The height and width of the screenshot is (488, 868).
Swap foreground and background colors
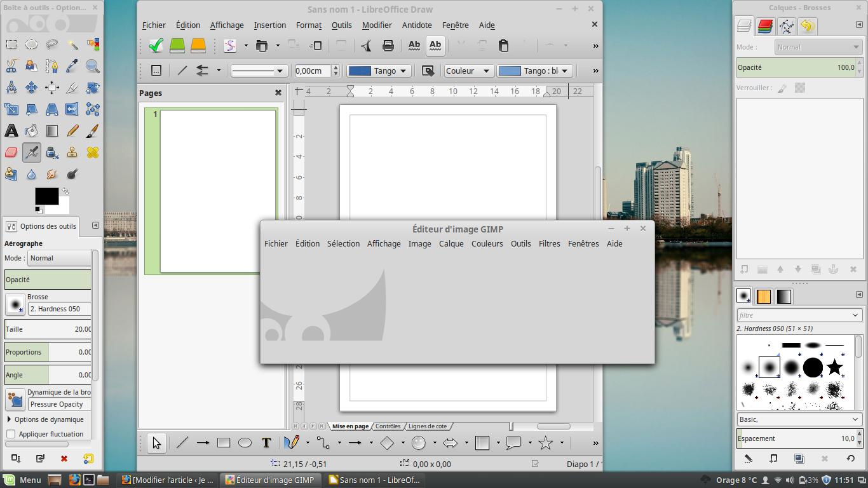pos(65,191)
